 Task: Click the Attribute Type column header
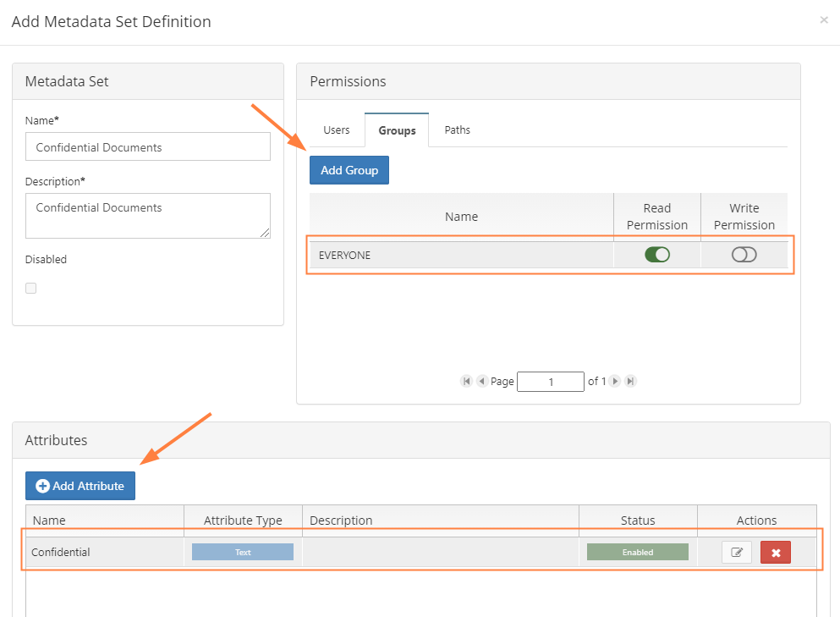click(x=243, y=521)
